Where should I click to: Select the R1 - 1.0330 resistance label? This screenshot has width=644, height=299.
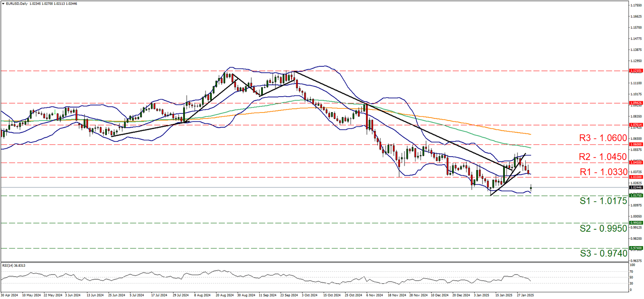[x=604, y=172]
